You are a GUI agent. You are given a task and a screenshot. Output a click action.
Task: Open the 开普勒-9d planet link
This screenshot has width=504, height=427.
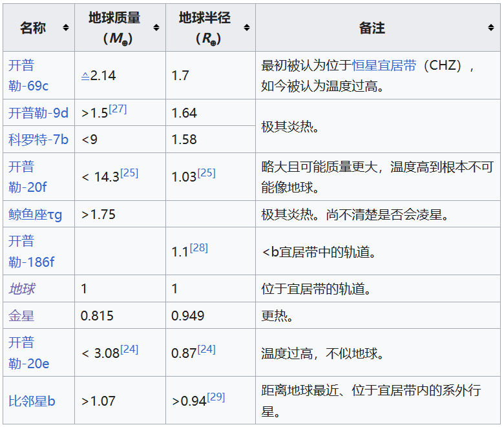tap(38, 113)
